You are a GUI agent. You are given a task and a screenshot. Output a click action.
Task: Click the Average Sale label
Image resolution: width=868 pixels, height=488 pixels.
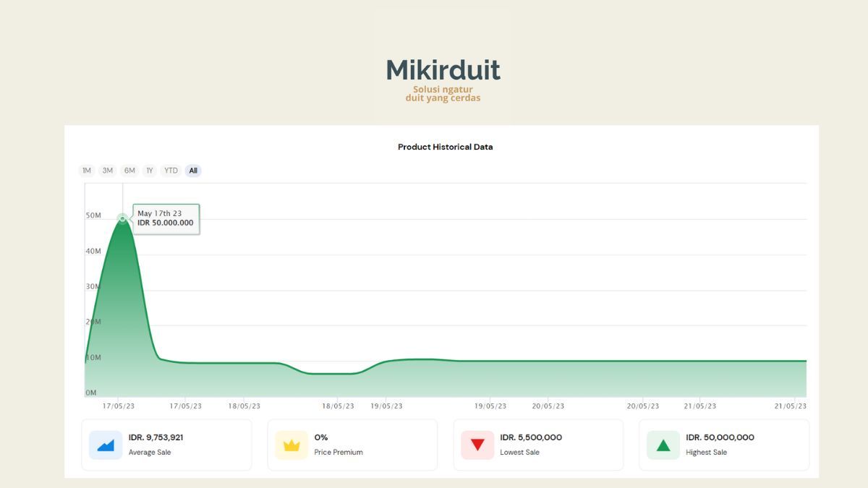tap(150, 453)
